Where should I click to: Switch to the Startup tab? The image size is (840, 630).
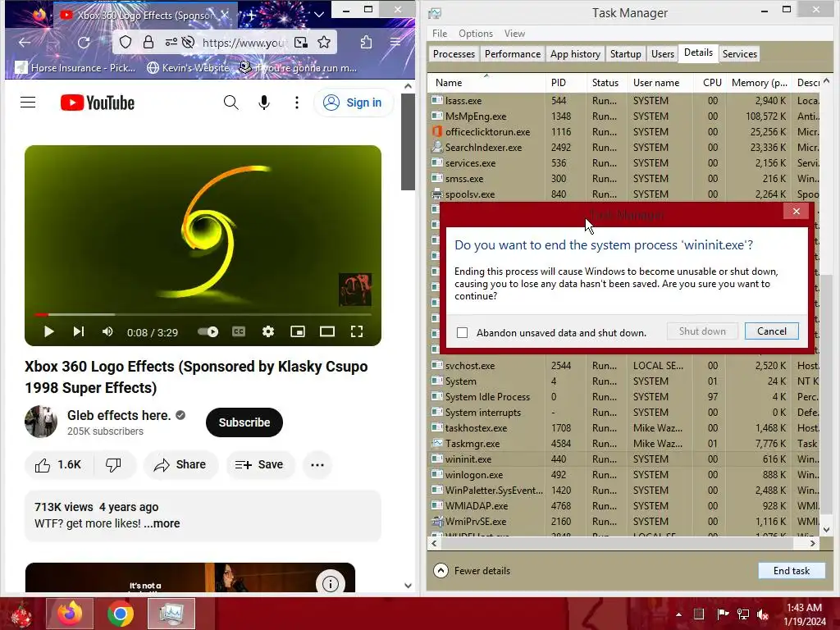click(x=625, y=53)
